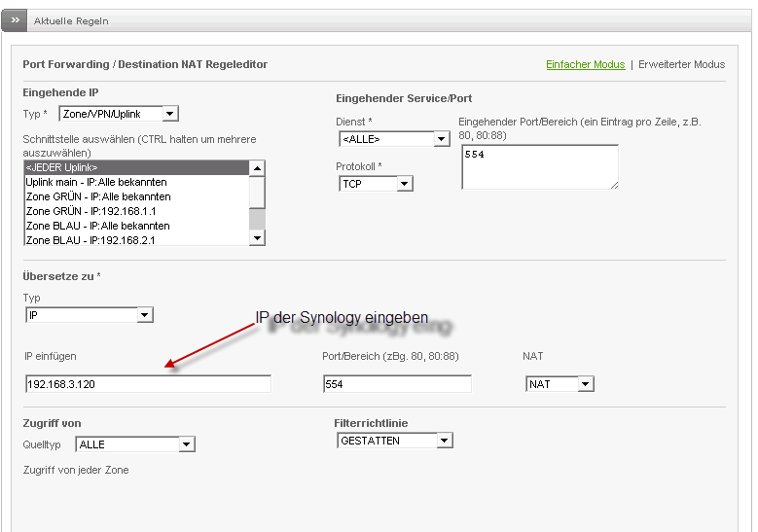758x532 pixels.
Task: Select Uplink main entry in list
Action: tap(136, 182)
